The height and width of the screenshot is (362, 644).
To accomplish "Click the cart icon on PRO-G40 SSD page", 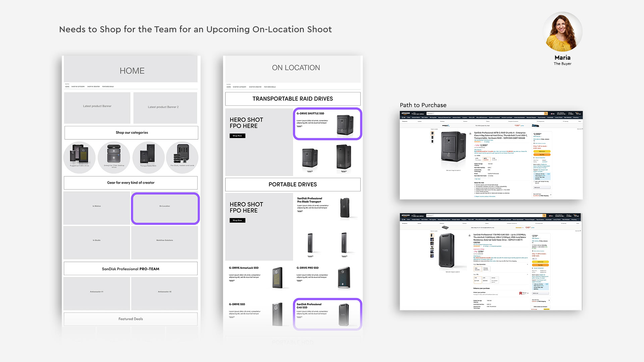I will (576, 216).
